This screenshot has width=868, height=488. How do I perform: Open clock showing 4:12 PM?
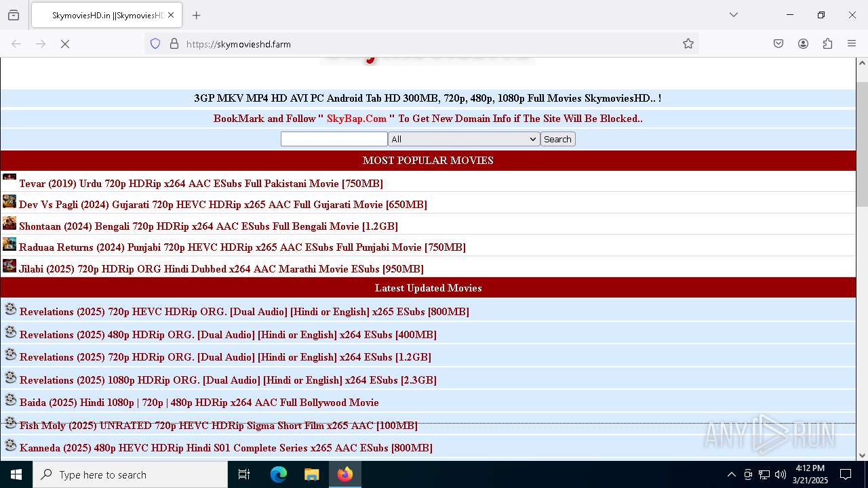coord(810,474)
